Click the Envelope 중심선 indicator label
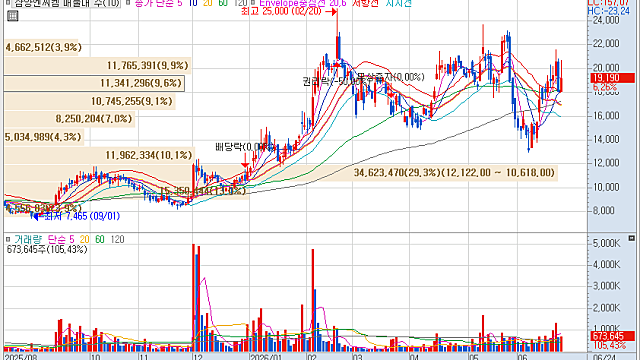 (303, 3)
